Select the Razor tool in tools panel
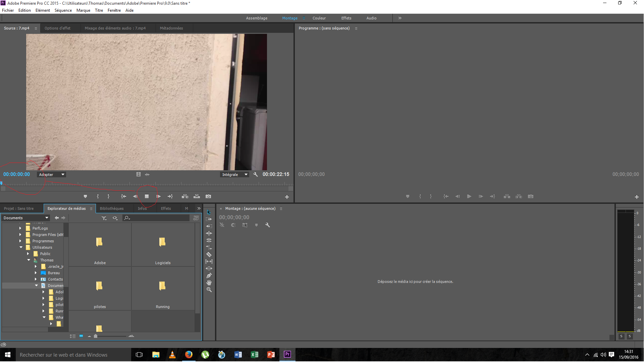 pos(209,254)
